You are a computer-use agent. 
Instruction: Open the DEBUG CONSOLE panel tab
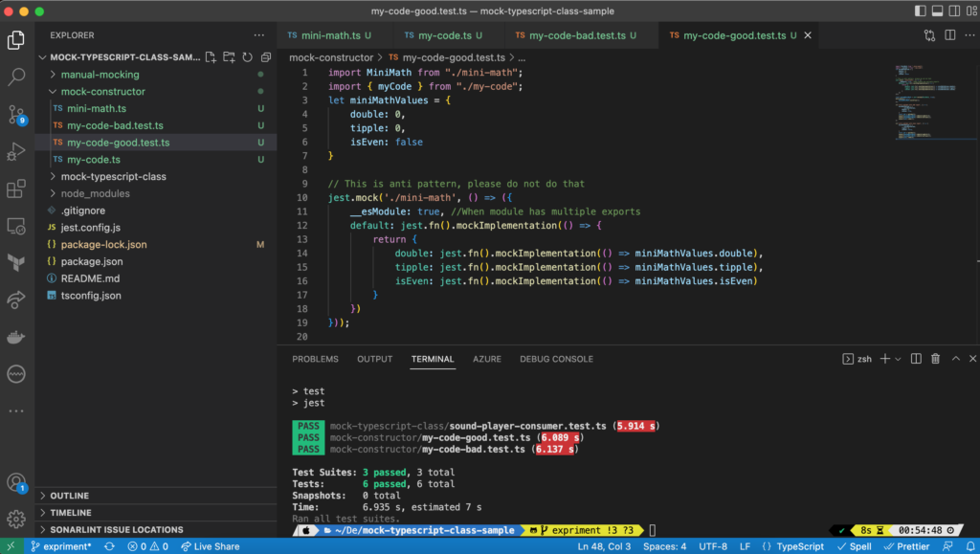tap(556, 359)
